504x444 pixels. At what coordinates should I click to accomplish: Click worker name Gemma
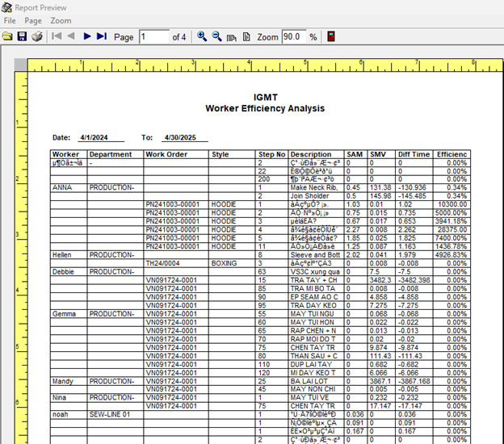coord(64,314)
